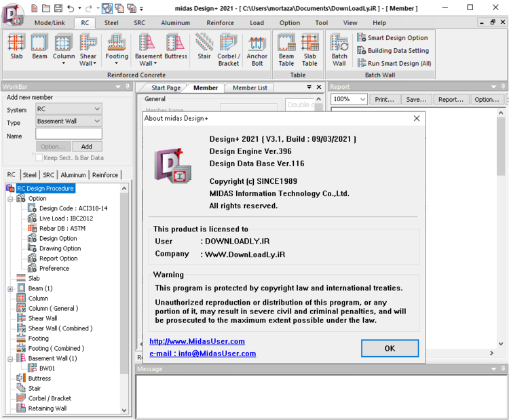The image size is (509, 420).
Task: Open the Member List tab
Action: (250, 88)
